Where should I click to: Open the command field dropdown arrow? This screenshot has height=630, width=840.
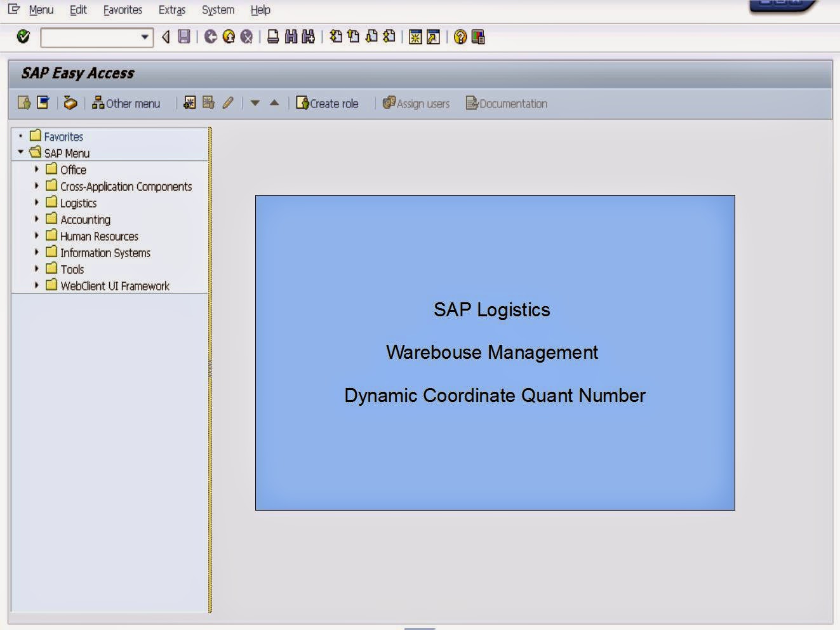(x=145, y=37)
